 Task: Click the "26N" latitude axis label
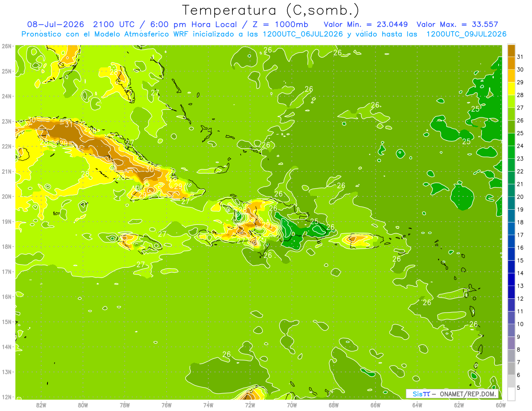6,46
